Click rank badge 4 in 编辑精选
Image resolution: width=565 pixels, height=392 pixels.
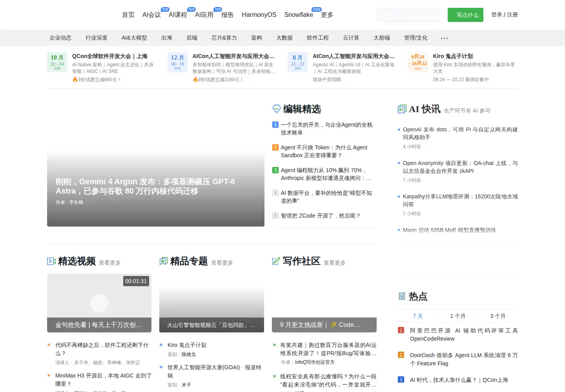coord(275,193)
